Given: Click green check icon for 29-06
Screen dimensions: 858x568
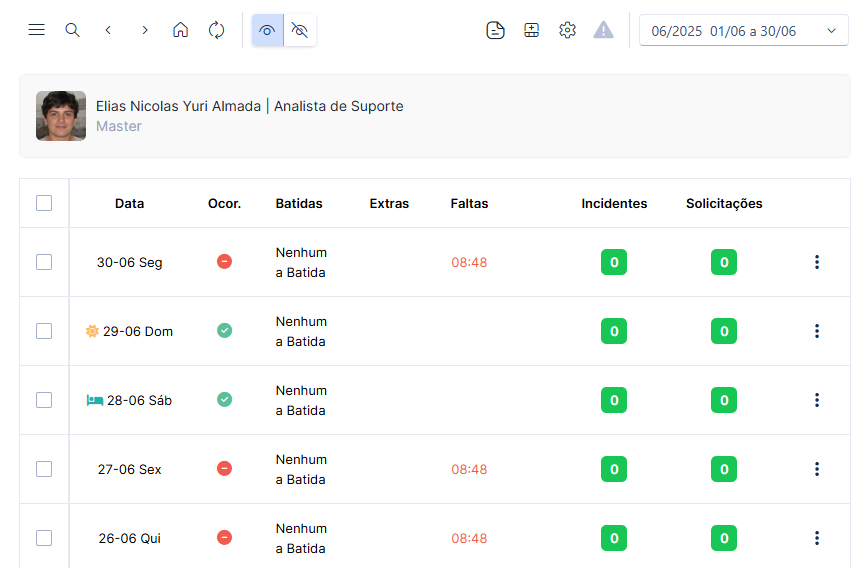Looking at the screenshot, I should [224, 331].
